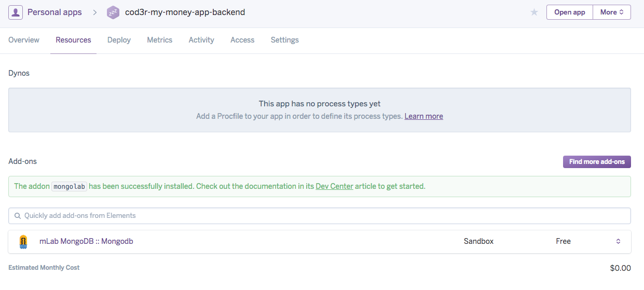
Task: Click the Dynos section heading
Action: pyautogui.click(x=19, y=73)
